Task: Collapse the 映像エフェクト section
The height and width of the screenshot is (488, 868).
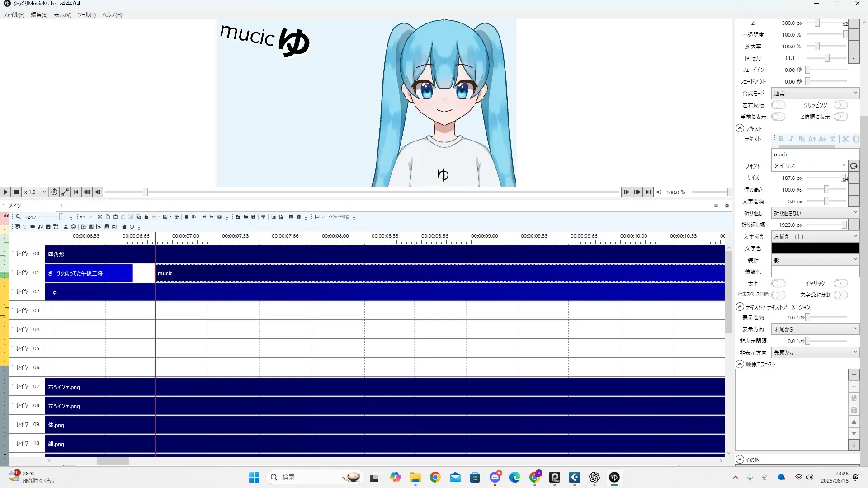Action: (x=740, y=364)
